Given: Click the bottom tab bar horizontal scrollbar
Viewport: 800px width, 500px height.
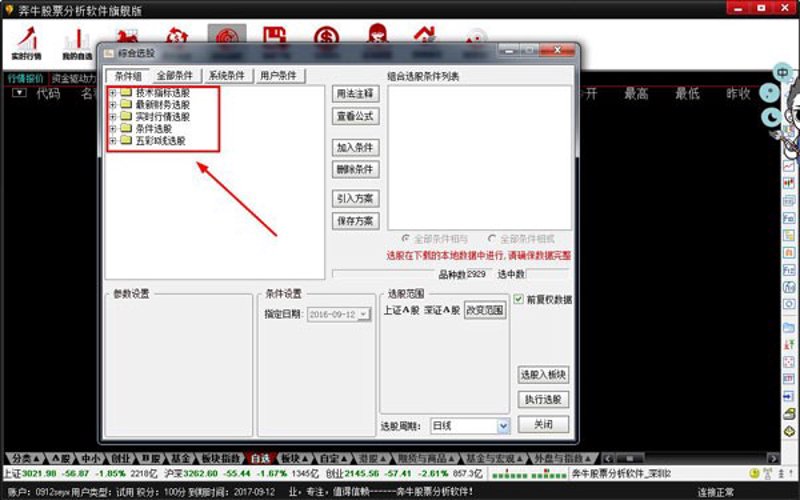Looking at the screenshot, I should pyautogui.click(x=691, y=458).
